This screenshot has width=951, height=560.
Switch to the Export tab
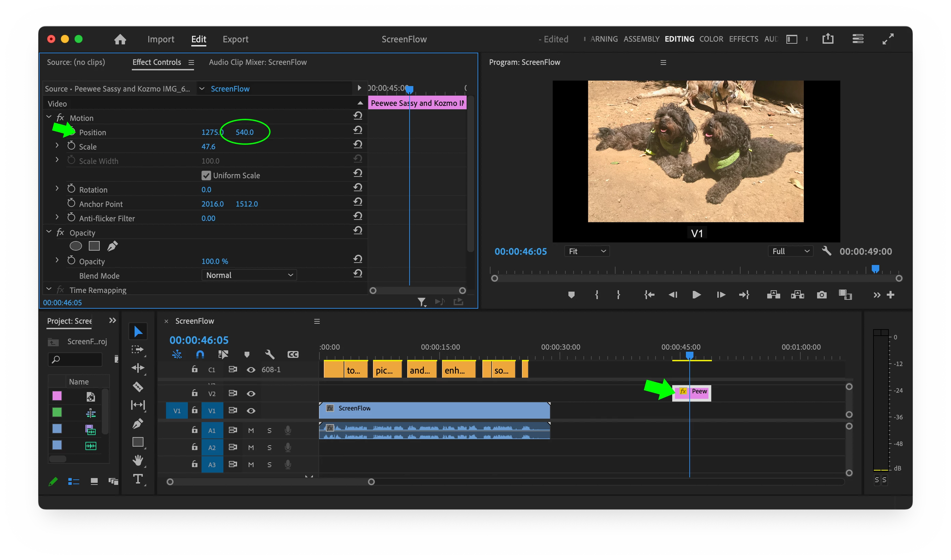pos(235,39)
